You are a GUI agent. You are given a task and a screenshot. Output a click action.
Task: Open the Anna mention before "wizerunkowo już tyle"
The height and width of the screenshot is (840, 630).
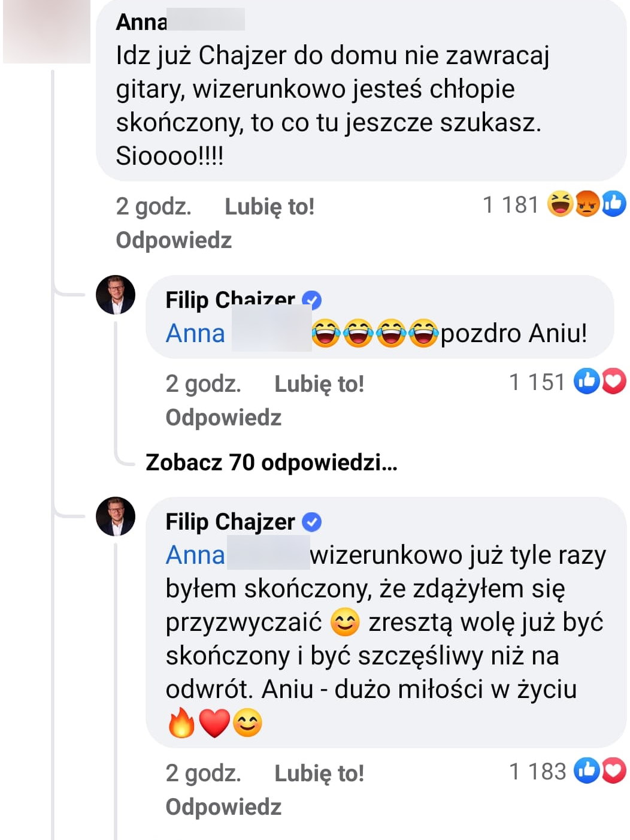pyautogui.click(x=195, y=555)
